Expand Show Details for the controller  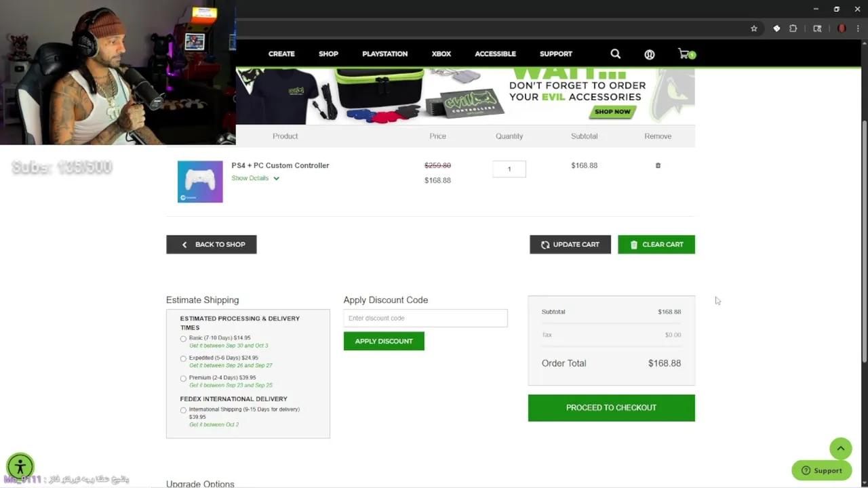click(x=255, y=178)
